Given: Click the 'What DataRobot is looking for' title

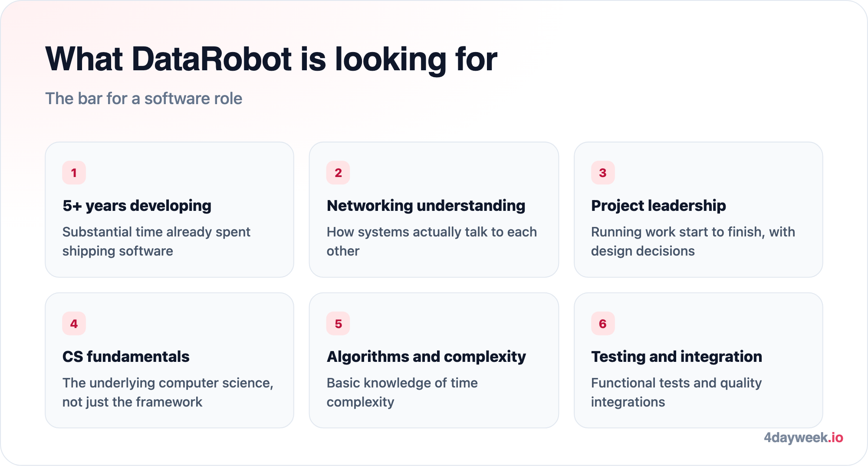Looking at the screenshot, I should 271,59.
